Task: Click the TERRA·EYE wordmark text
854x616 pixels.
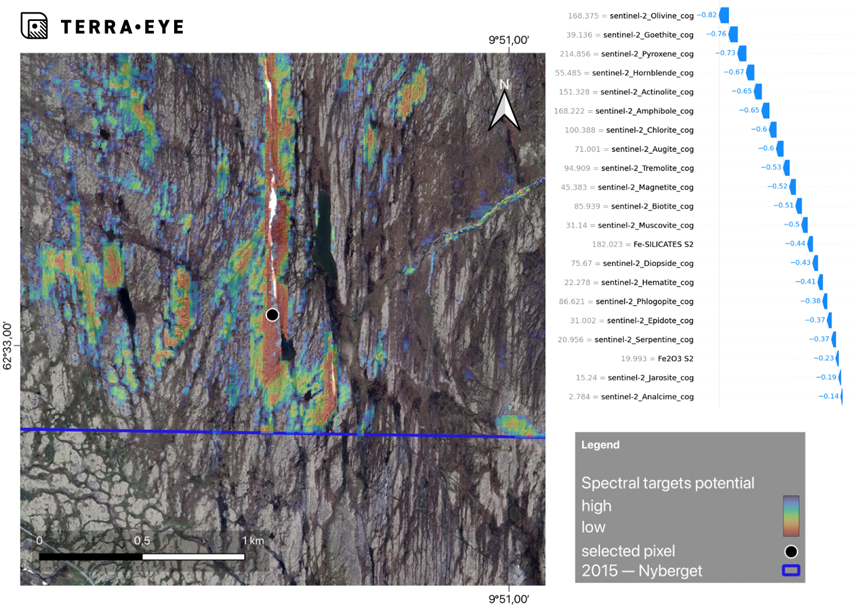Action: point(122,27)
